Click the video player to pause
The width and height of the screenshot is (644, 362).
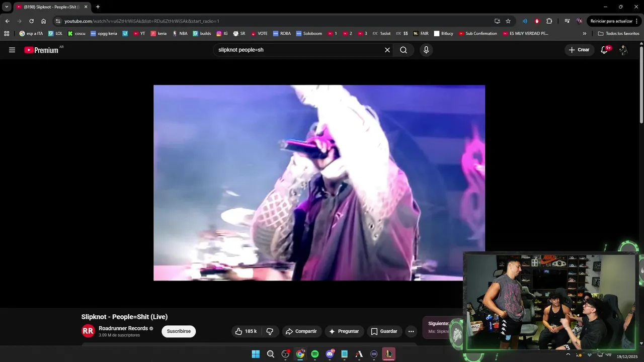[x=319, y=183]
